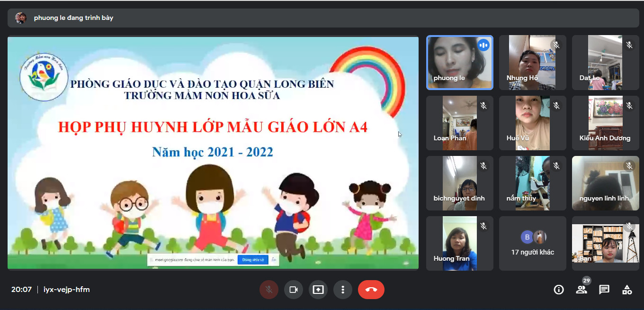The image size is (644, 310).
Task: Open the activities shapes icon
Action: (x=627, y=290)
